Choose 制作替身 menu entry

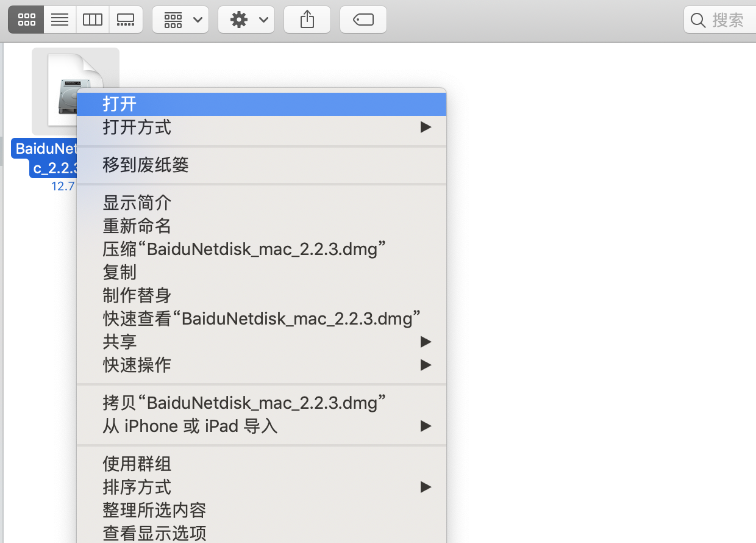coord(262,295)
